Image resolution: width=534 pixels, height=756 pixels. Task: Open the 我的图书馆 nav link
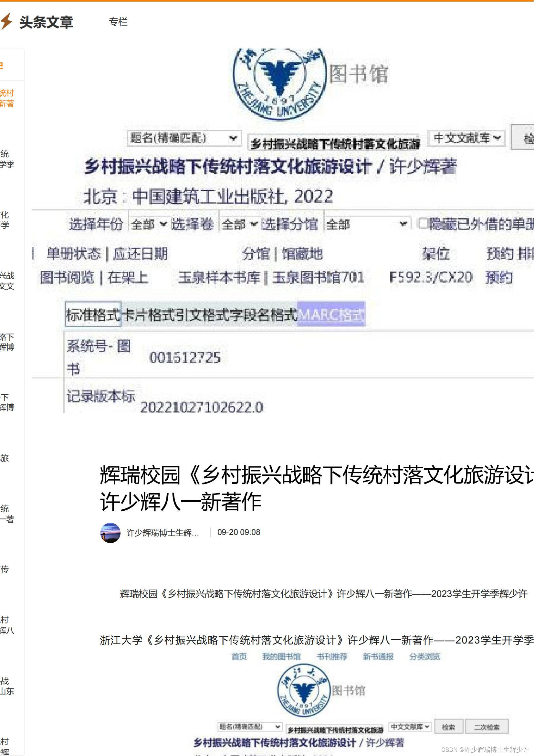pyautogui.click(x=281, y=656)
